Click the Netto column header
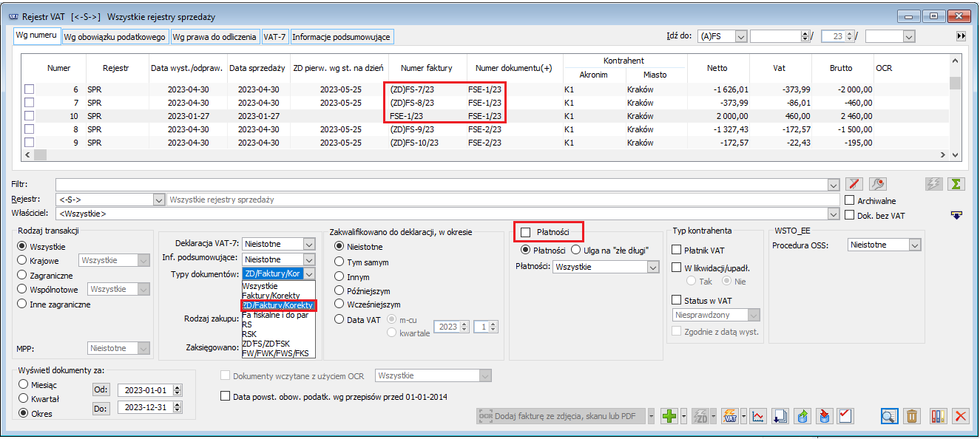Viewport: 980px width, 439px height. 717,68
